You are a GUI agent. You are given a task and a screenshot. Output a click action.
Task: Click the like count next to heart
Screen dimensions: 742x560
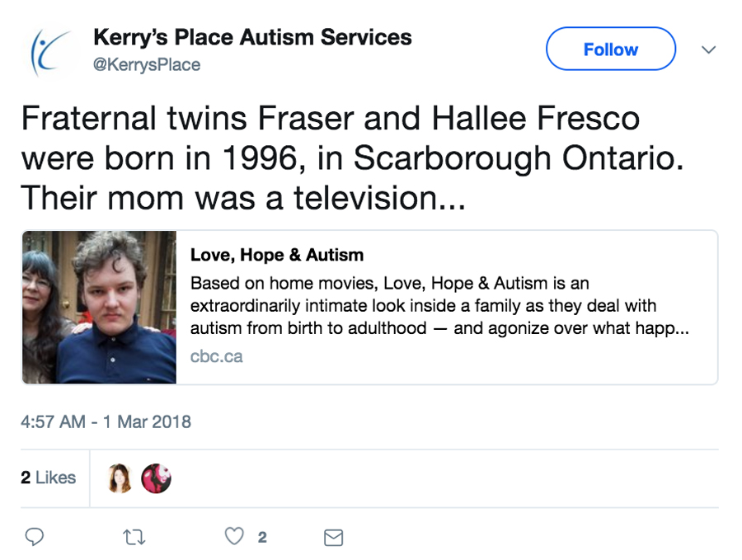(262, 538)
